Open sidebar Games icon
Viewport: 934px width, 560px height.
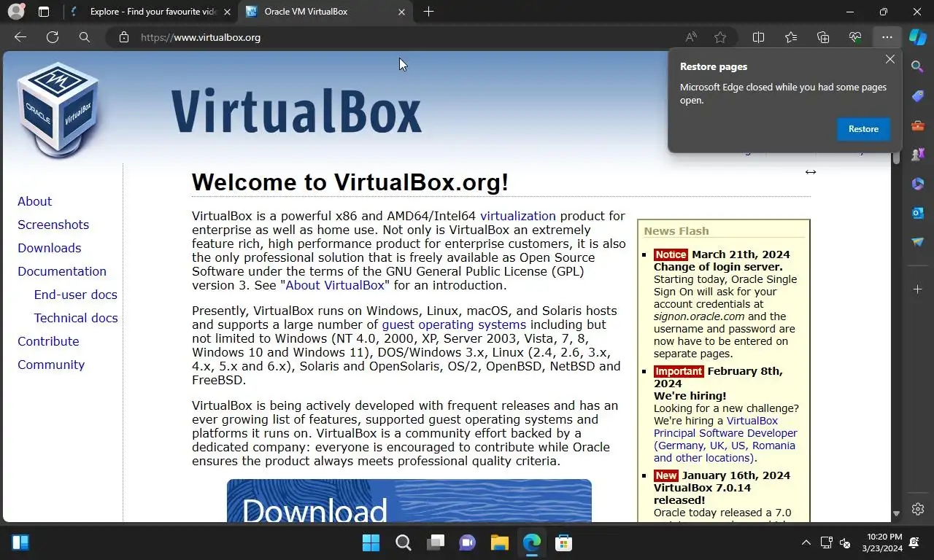[918, 155]
